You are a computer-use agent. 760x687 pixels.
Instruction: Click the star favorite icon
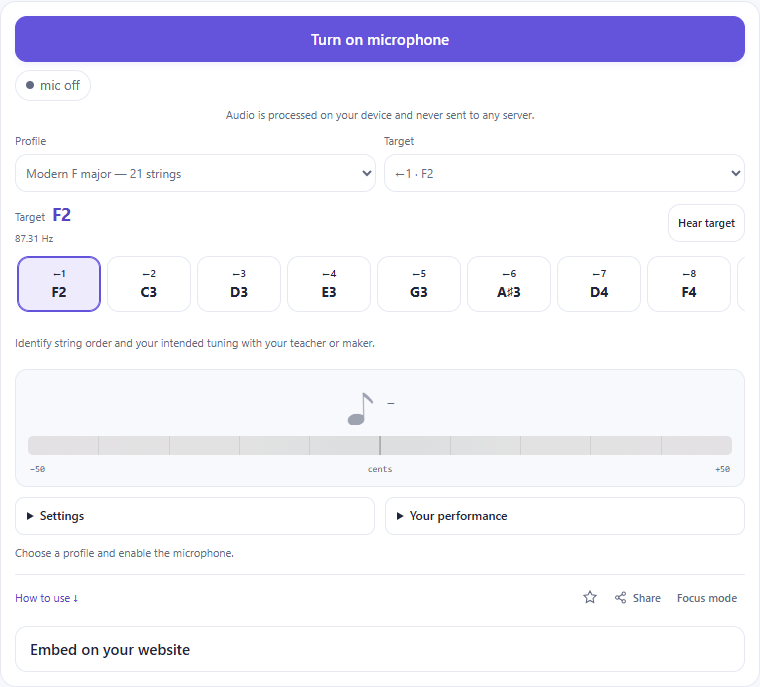[590, 597]
